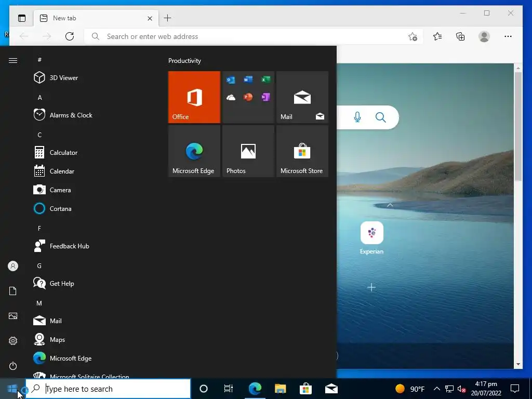Collapse quick links with the chevron
The height and width of the screenshot is (399, 532).
click(x=390, y=205)
